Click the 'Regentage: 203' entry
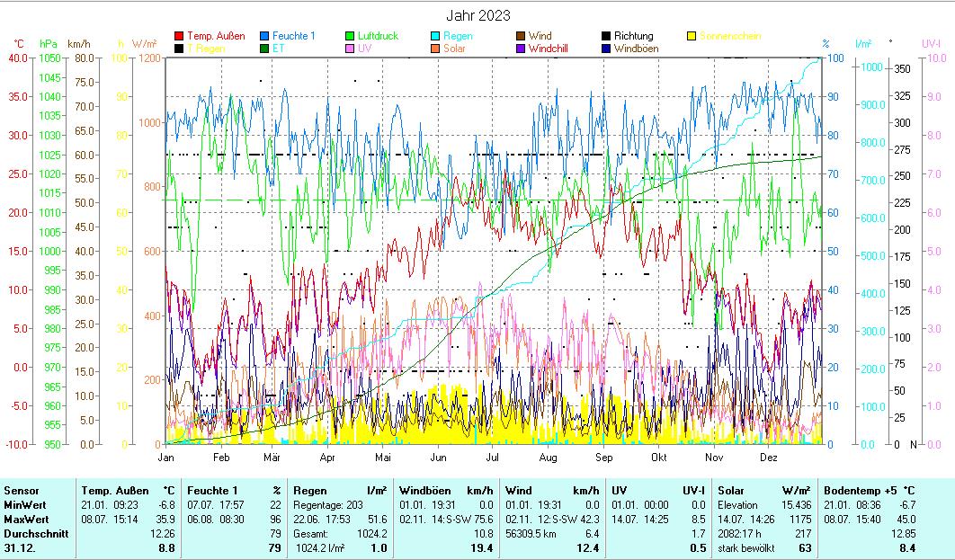The width and height of the screenshot is (955, 560). coord(328,505)
